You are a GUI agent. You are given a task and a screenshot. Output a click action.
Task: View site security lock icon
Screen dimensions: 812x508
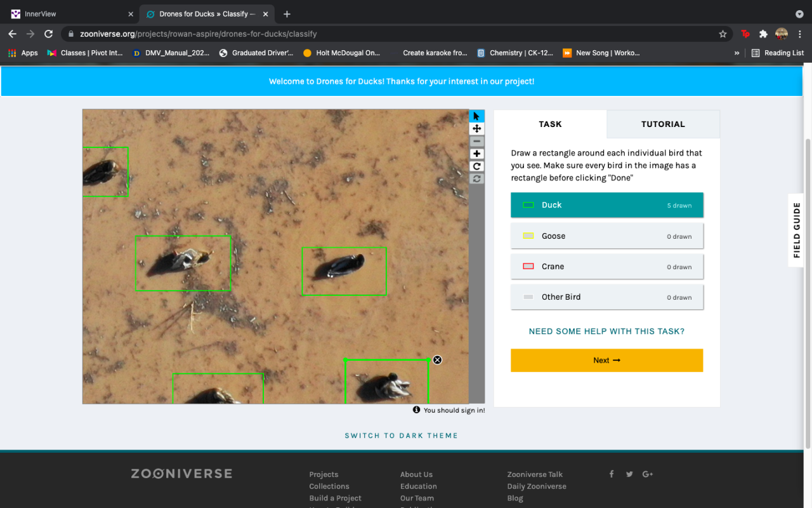pos(71,34)
